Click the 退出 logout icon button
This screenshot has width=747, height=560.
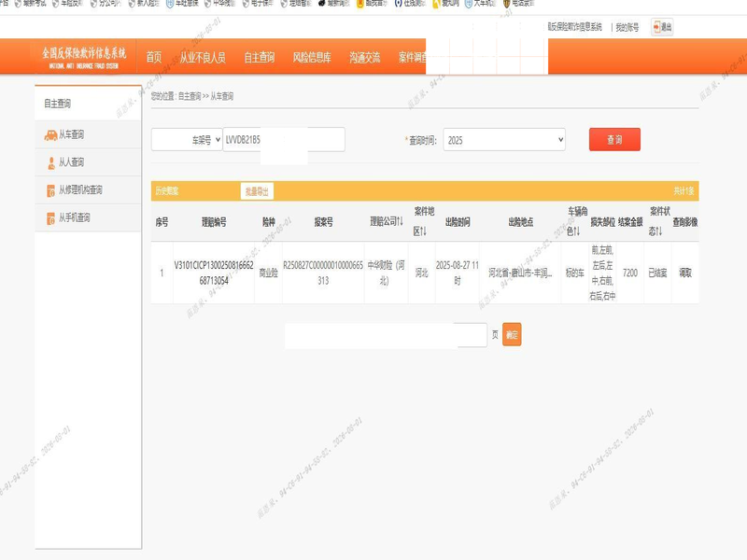(662, 27)
